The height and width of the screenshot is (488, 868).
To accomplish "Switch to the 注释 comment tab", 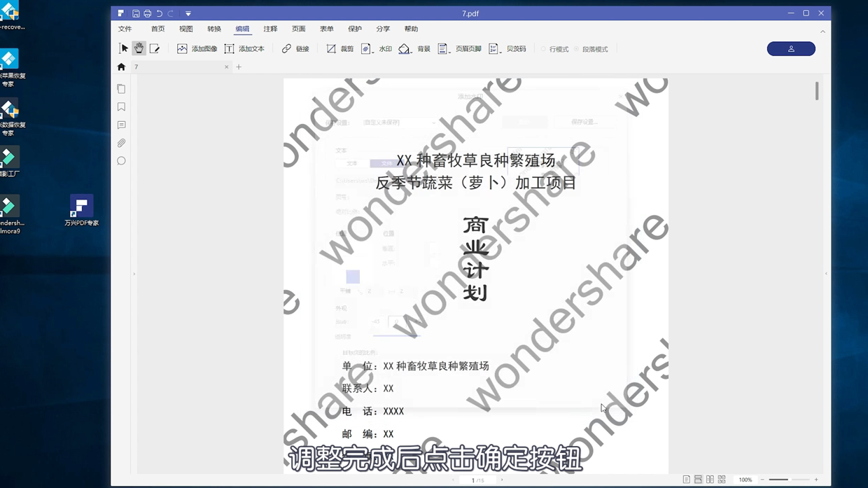I will pos(270,29).
